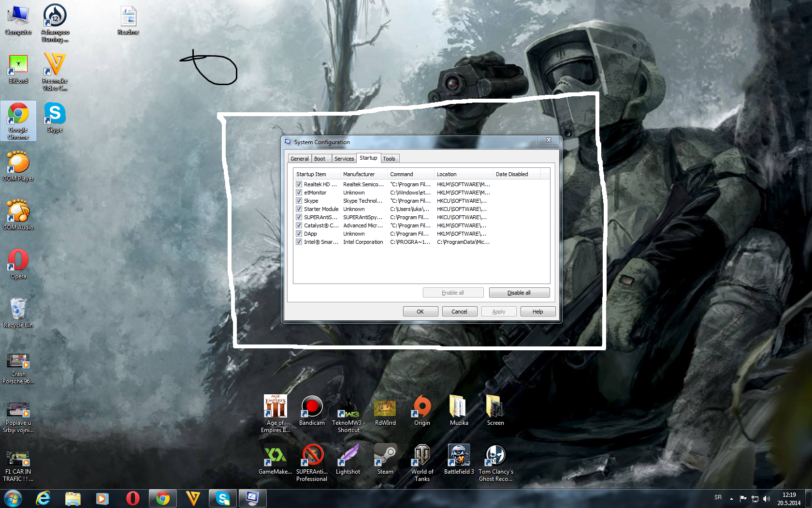Click the Disable all button

click(519, 293)
